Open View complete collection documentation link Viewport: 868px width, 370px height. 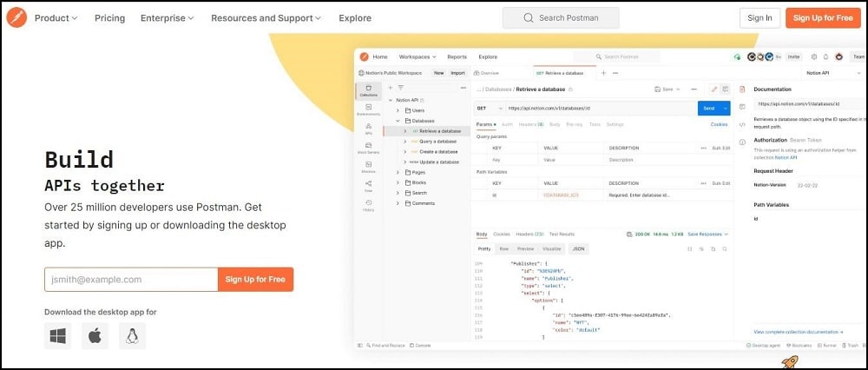[x=799, y=333]
